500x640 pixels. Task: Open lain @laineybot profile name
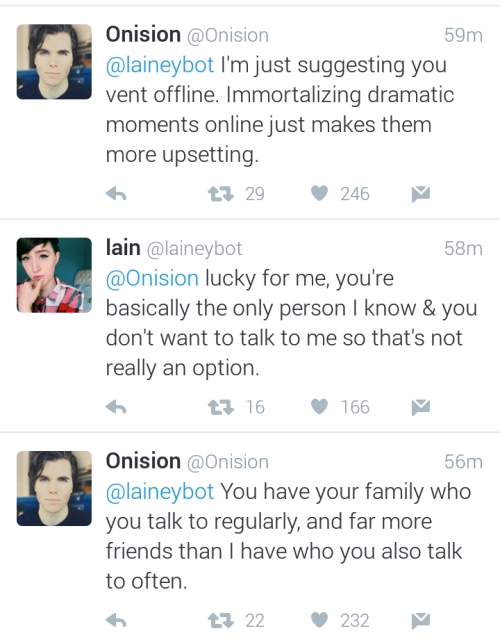click(x=174, y=248)
